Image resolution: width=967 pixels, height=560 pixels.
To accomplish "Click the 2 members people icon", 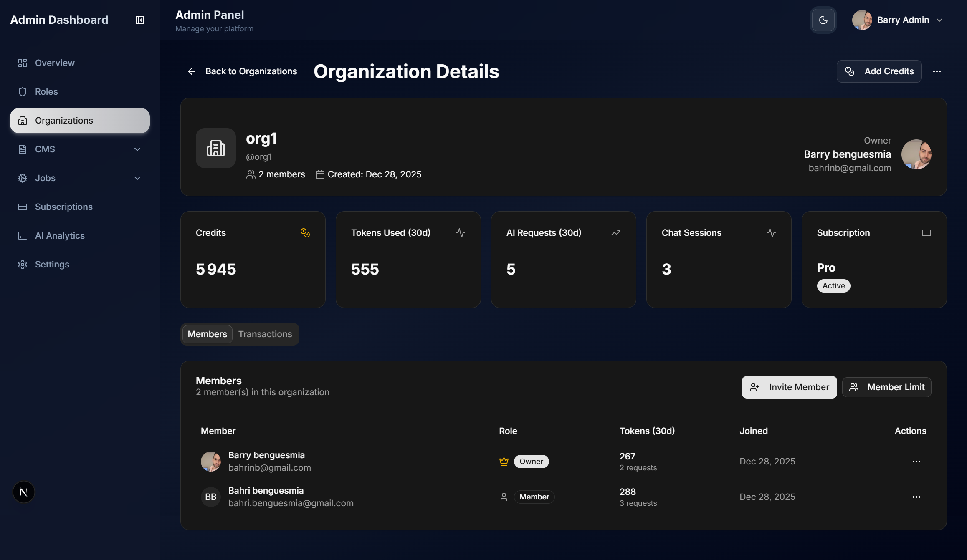I will (251, 174).
